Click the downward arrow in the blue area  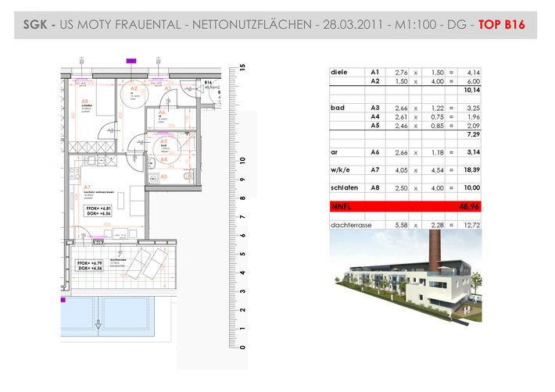(x=98, y=324)
